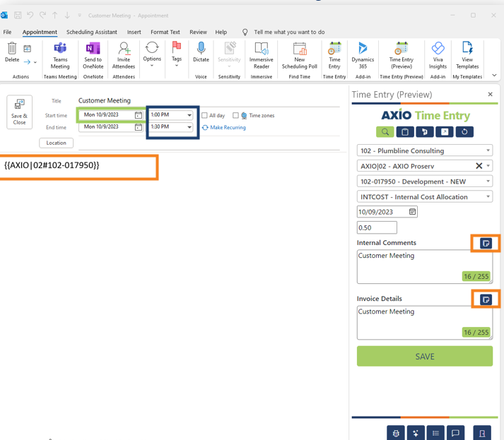Click the green search button in AXIO panel

(385, 131)
